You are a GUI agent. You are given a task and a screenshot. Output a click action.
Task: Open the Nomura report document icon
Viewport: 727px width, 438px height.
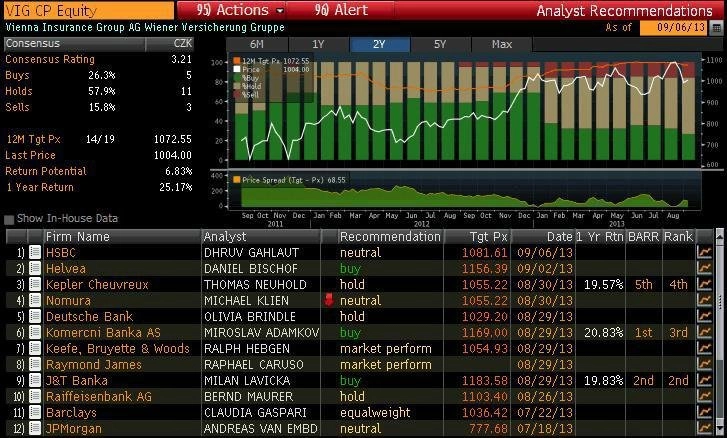point(35,300)
